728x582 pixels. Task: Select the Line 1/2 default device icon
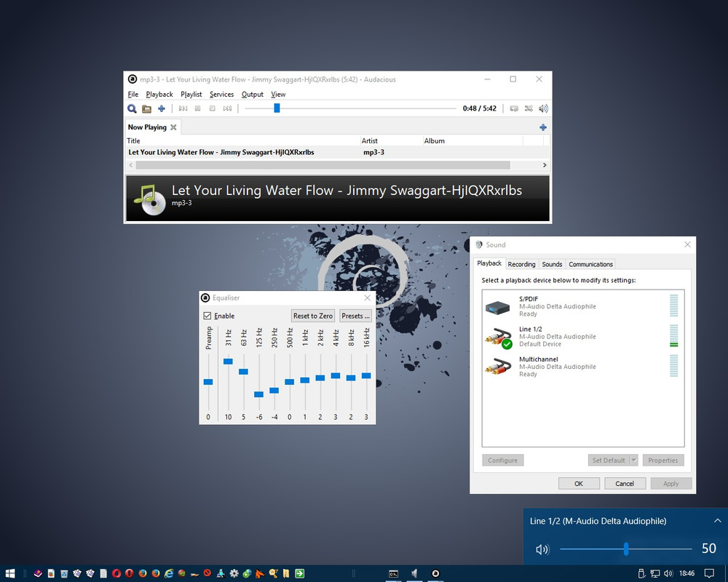tap(498, 338)
